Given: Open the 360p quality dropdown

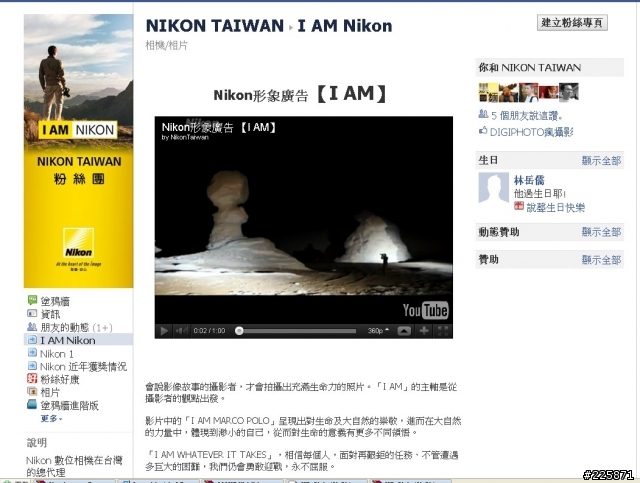Looking at the screenshot, I should [378, 331].
